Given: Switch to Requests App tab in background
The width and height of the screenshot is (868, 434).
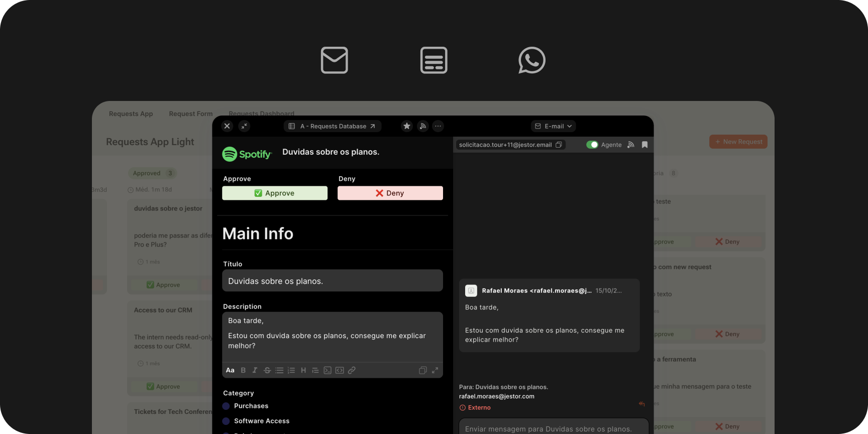Looking at the screenshot, I should pyautogui.click(x=131, y=114).
